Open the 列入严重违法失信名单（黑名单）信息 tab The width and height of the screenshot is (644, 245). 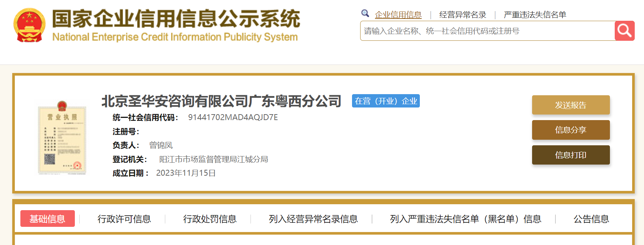465,219
